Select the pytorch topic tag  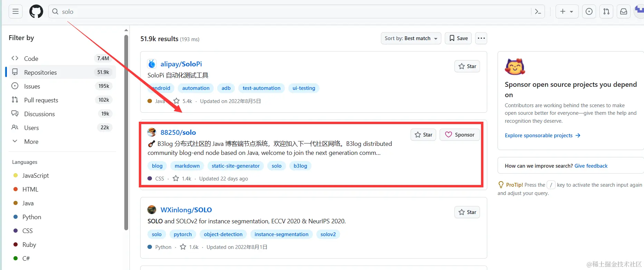point(183,234)
